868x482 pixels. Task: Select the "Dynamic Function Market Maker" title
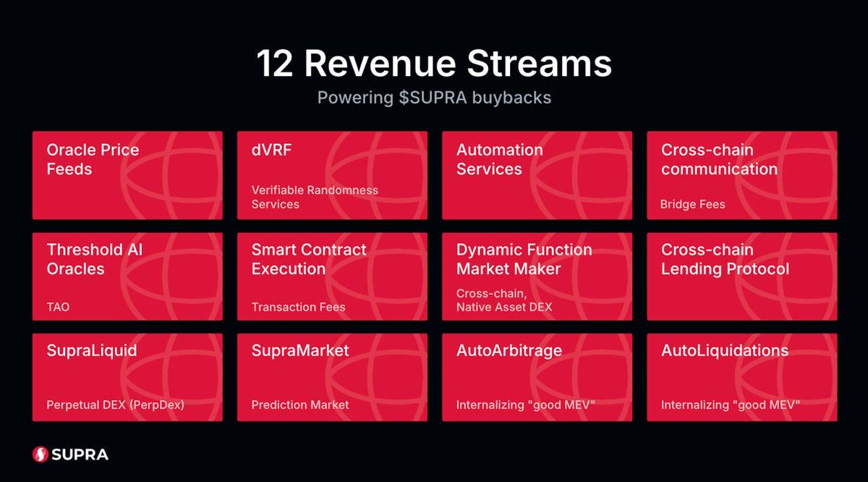[x=524, y=259]
